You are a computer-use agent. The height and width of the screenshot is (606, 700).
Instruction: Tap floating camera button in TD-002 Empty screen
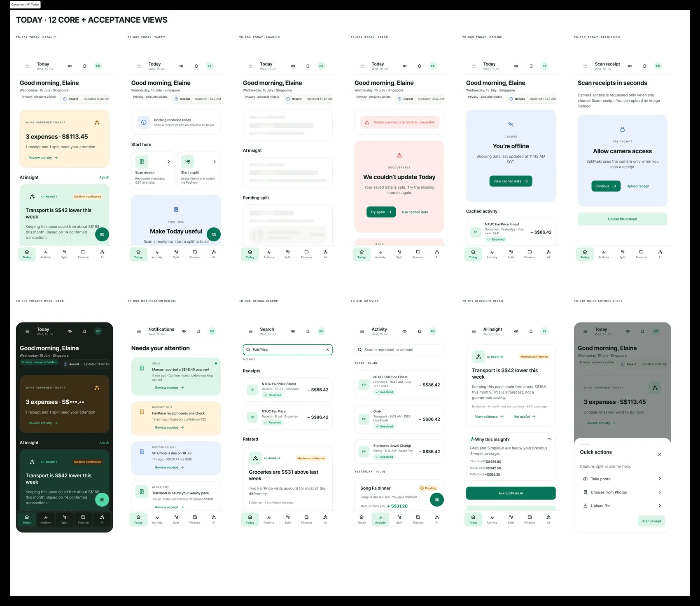point(214,234)
